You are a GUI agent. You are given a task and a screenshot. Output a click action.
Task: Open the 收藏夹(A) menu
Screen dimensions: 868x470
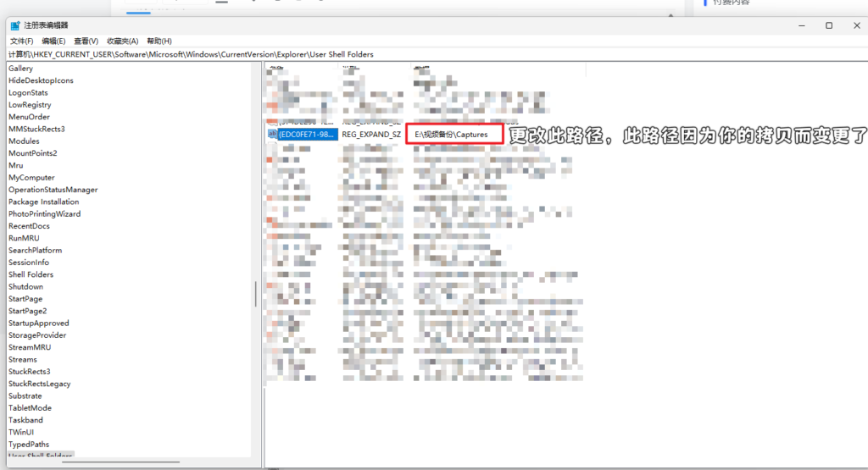coord(122,41)
